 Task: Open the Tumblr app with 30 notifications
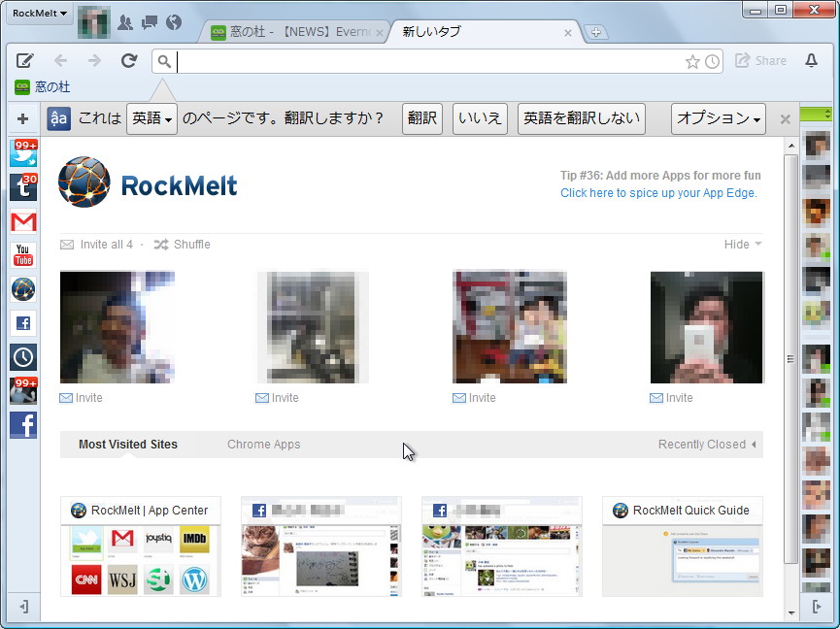click(23, 187)
